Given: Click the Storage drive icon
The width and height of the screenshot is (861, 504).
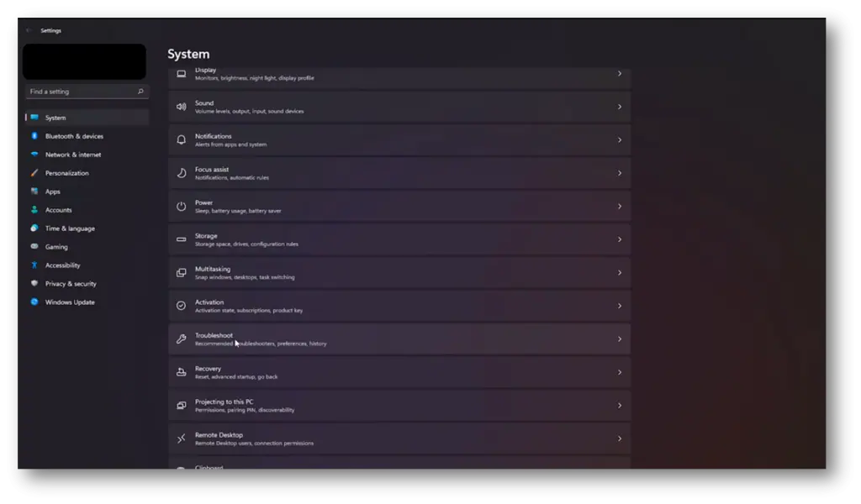Looking at the screenshot, I should (182, 239).
